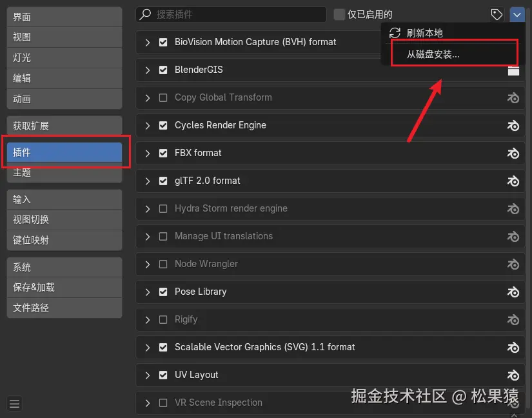Enable Copy Global Transform checkbox
This screenshot has width=532, height=418.
point(163,97)
